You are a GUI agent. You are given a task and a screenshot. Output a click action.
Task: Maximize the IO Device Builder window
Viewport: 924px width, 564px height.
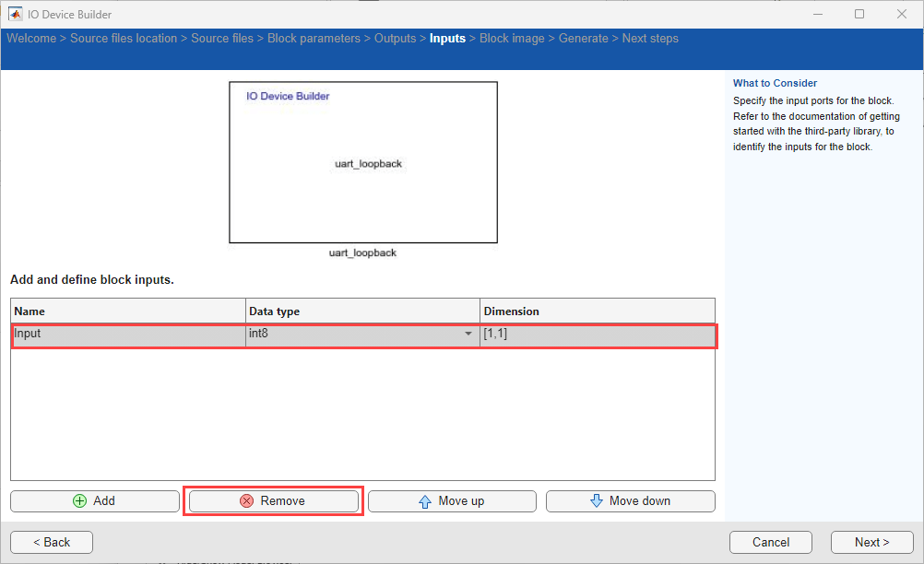click(x=859, y=14)
